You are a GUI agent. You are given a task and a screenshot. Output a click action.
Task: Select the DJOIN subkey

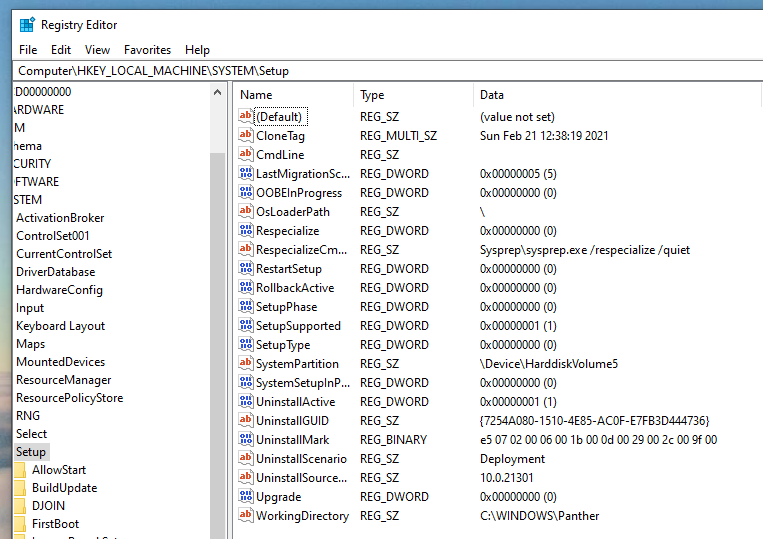click(48, 506)
